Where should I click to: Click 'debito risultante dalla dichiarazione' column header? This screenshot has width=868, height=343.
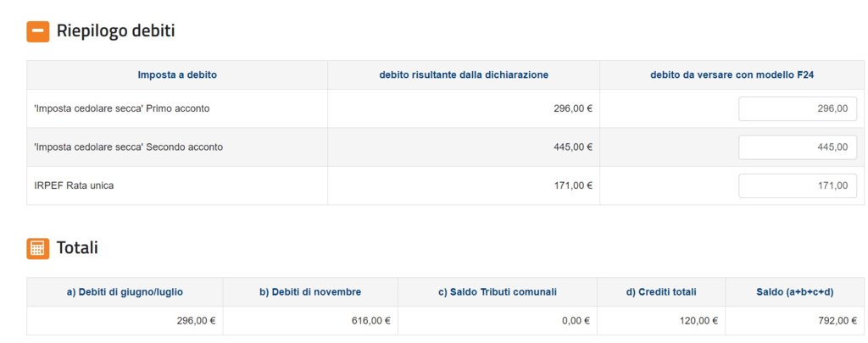(x=464, y=75)
